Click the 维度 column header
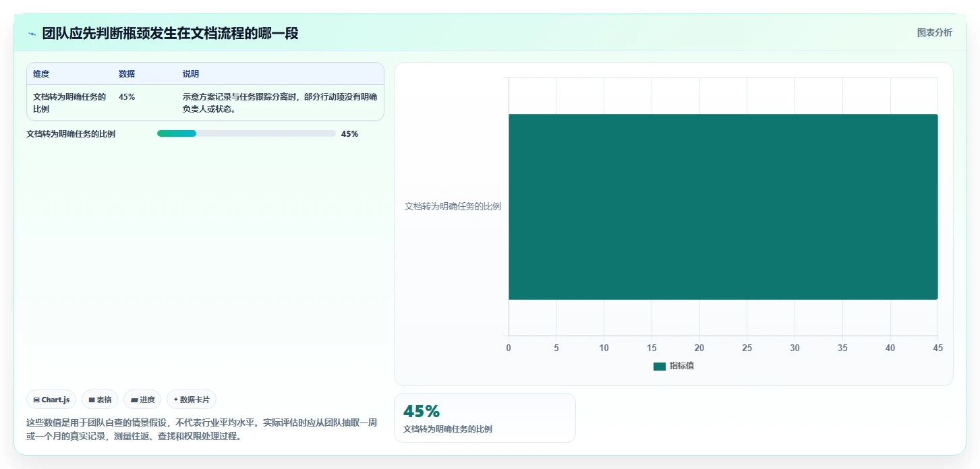The height and width of the screenshot is (469, 980). (41, 74)
